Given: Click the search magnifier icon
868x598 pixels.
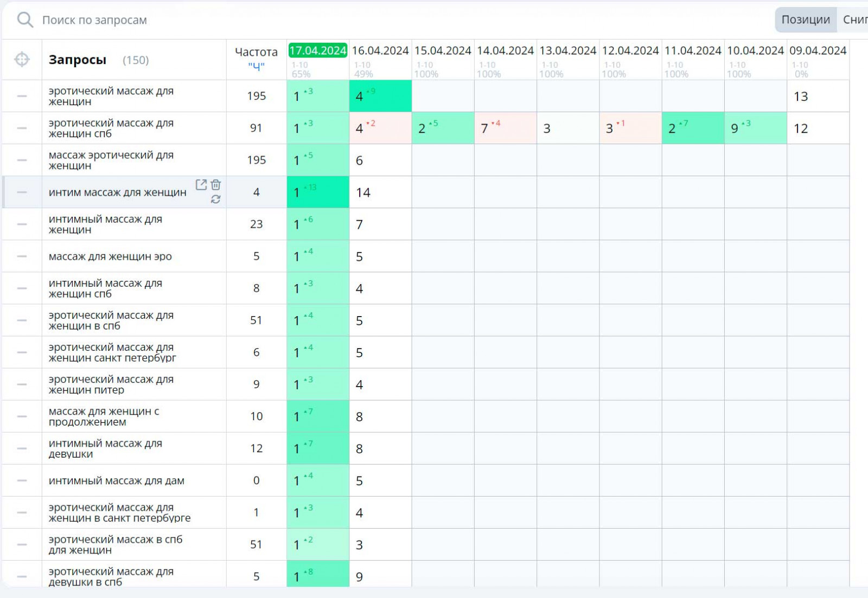Looking at the screenshot, I should coord(25,20).
